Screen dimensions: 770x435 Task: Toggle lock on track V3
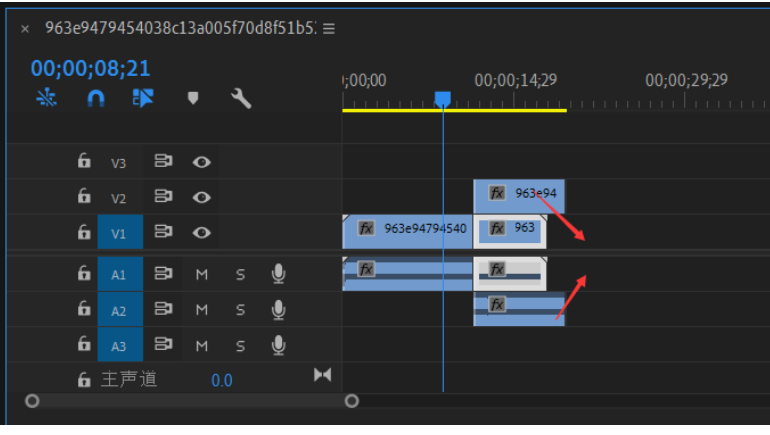pos(84,161)
